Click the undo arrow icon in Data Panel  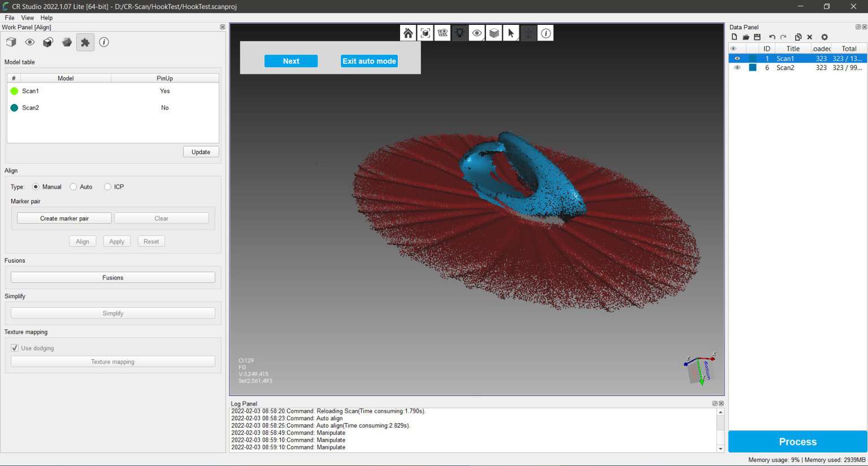(772, 37)
